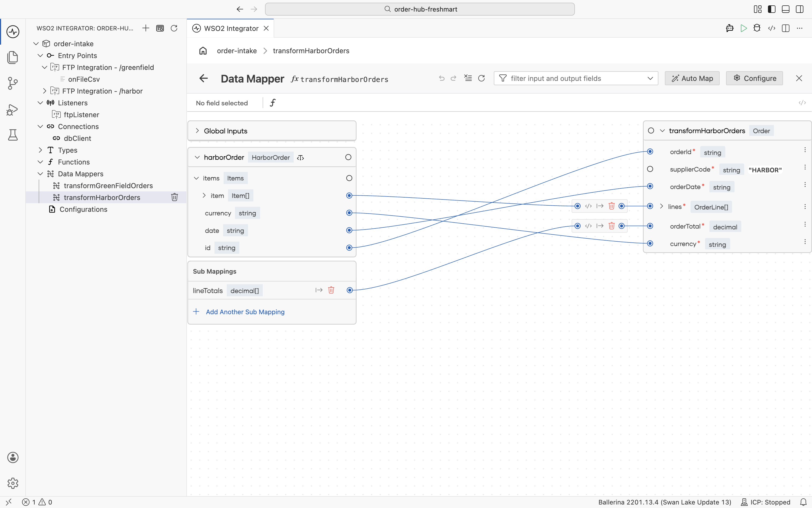The height and width of the screenshot is (508, 812).
Task: Click Add Another Sub Mapping
Action: click(x=245, y=312)
